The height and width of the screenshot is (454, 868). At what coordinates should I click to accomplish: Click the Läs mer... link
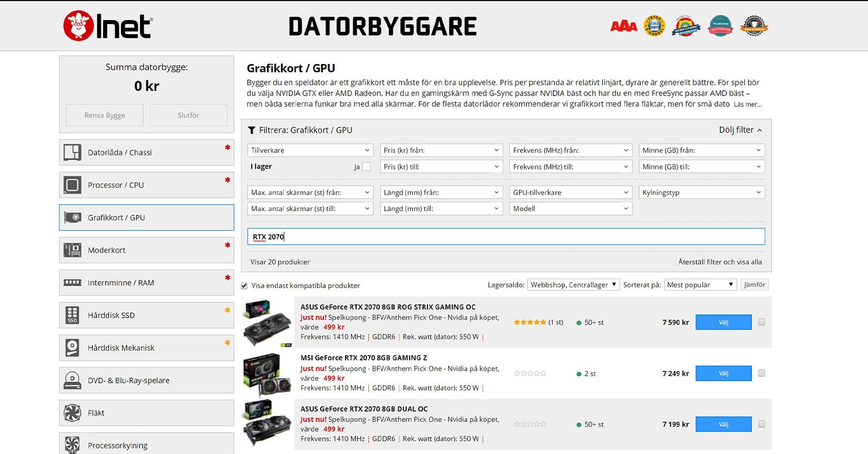748,104
